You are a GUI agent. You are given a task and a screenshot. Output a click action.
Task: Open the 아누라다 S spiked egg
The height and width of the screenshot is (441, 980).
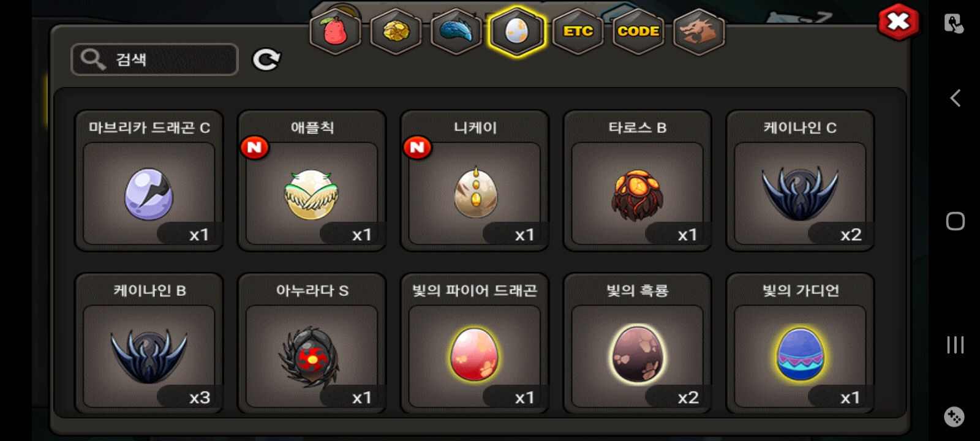(312, 344)
